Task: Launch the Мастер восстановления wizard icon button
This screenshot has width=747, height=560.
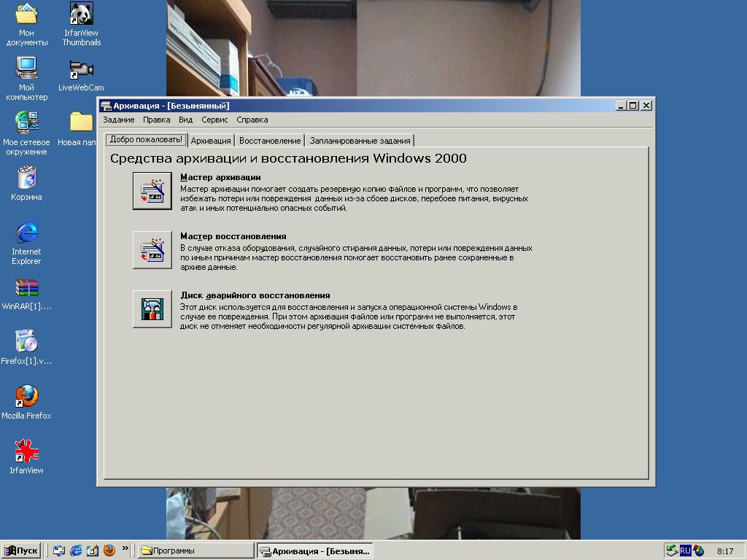Action: 152,250
